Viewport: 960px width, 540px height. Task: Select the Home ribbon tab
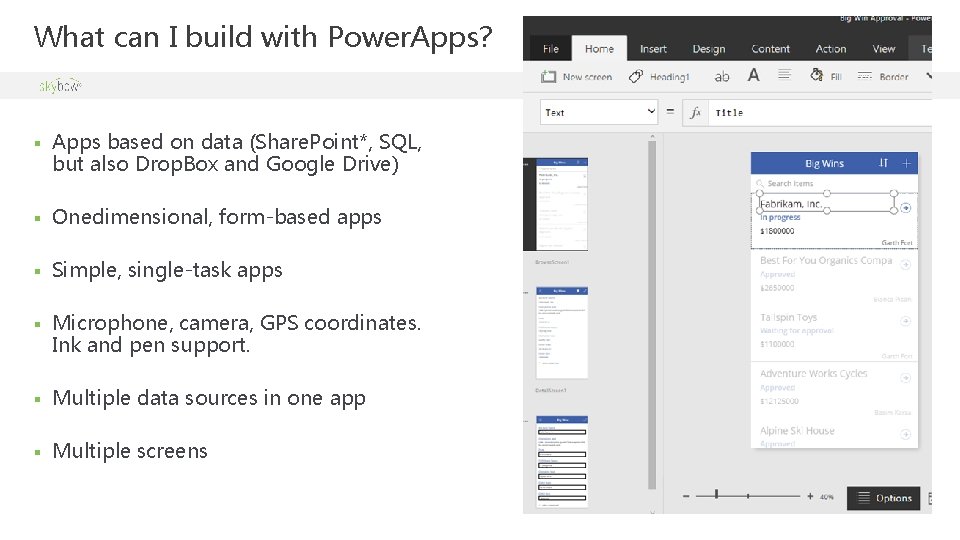pyautogui.click(x=599, y=49)
